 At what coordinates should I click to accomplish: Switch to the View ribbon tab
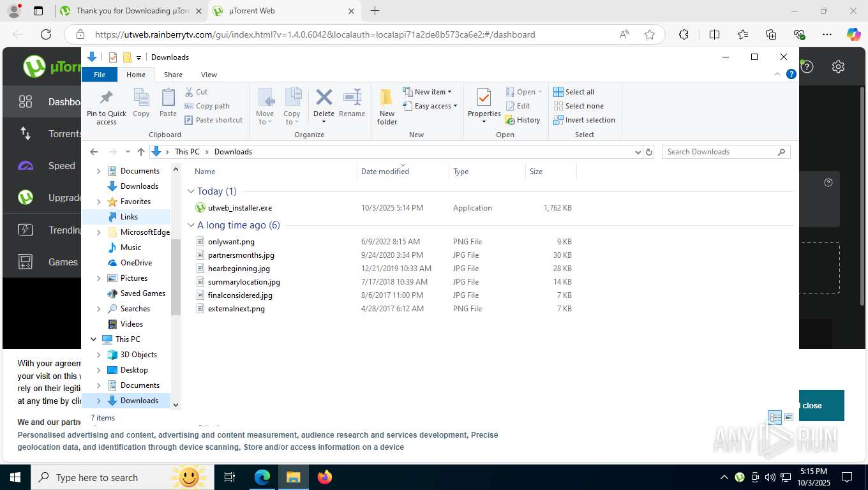(x=209, y=75)
